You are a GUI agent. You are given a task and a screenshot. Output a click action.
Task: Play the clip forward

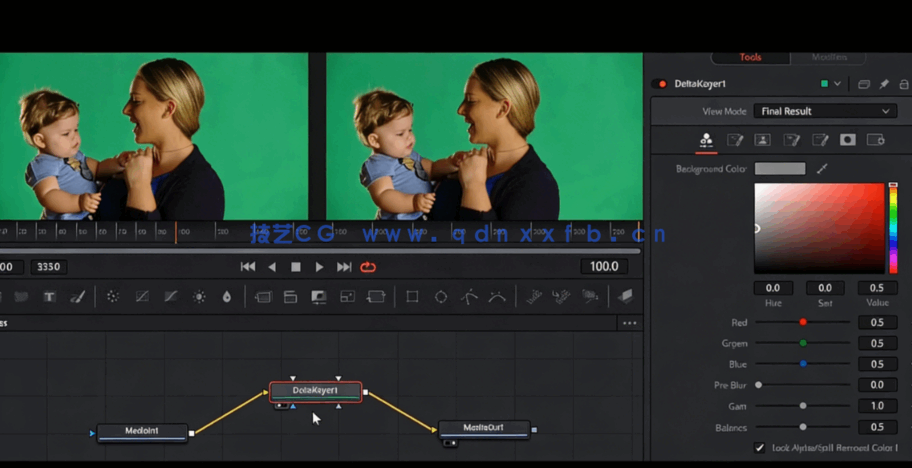(x=319, y=267)
